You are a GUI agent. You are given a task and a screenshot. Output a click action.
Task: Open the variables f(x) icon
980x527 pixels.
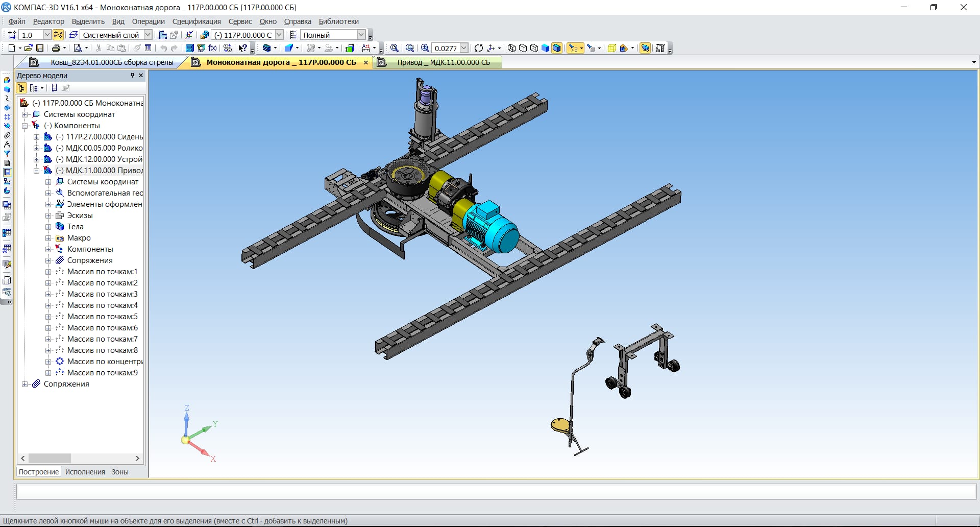[212, 48]
